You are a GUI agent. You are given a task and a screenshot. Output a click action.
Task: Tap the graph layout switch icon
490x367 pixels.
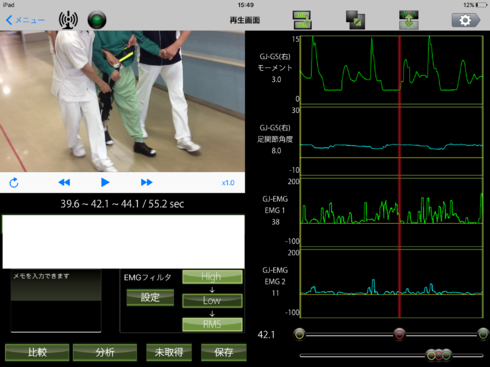pos(302,20)
